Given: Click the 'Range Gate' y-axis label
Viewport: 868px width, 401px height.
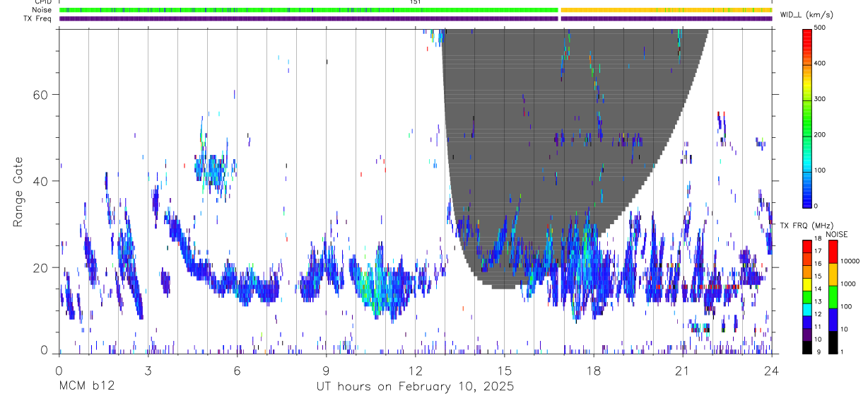Looking at the screenshot, I should 18,191.
